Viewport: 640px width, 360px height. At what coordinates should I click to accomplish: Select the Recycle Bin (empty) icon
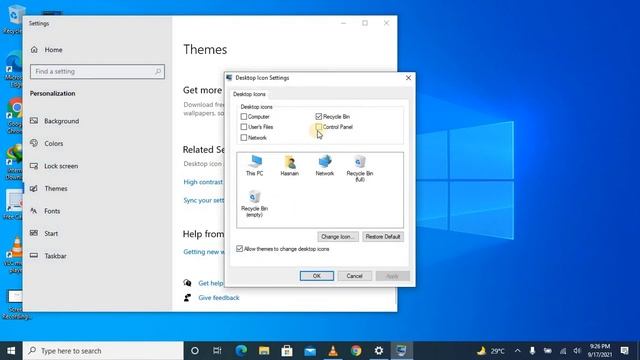(254, 203)
